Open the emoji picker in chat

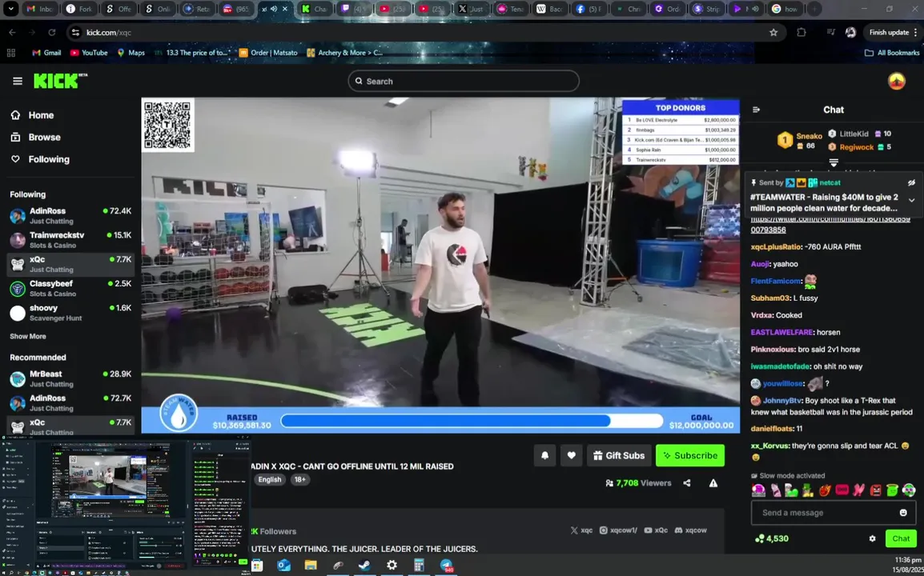coord(903,512)
